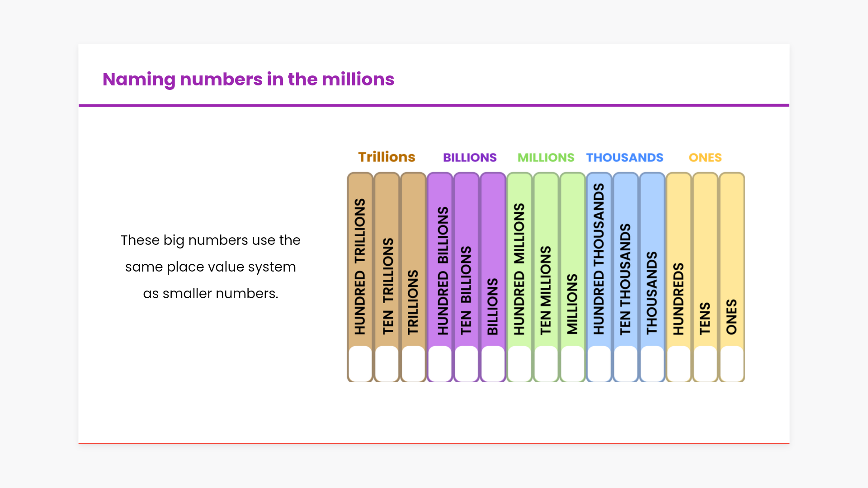Click the empty box under Hundred Billions

[440, 364]
